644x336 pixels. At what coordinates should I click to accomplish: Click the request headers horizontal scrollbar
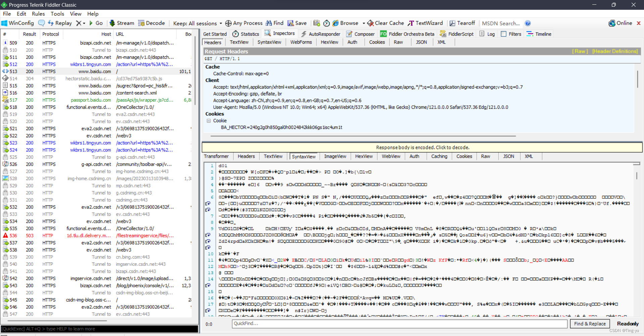pos(363,136)
